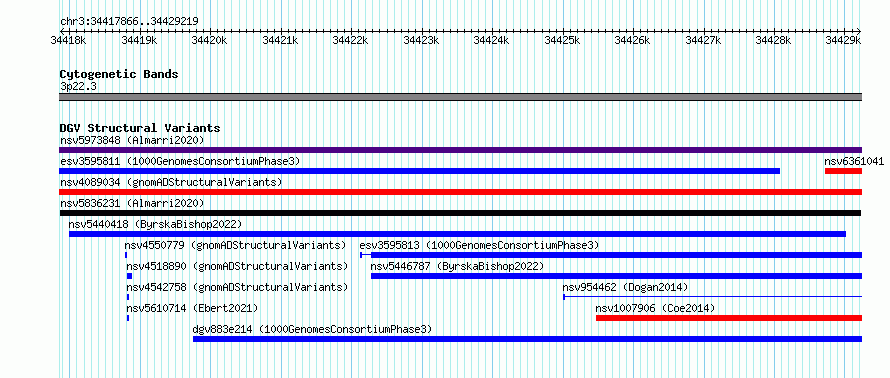Screen dimensions: 890x378
Task: Select the esv3595813 blue variant bar
Action: pos(611,255)
